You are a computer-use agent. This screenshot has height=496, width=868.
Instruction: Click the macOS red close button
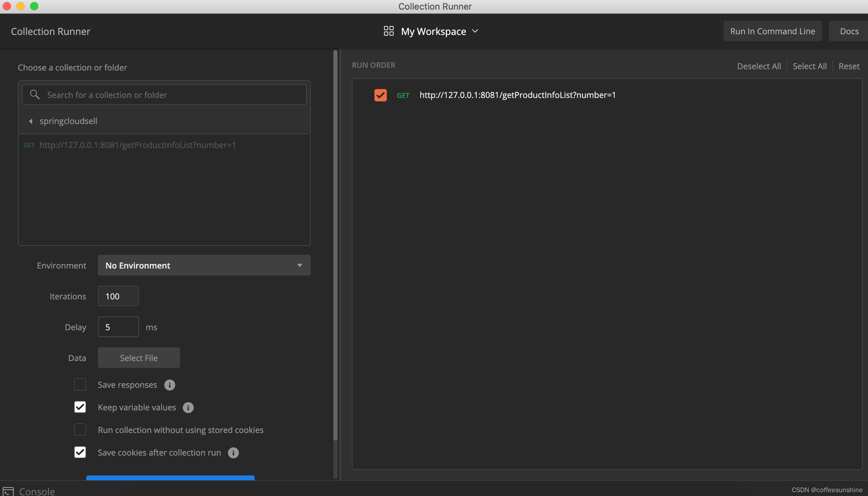(7, 6)
